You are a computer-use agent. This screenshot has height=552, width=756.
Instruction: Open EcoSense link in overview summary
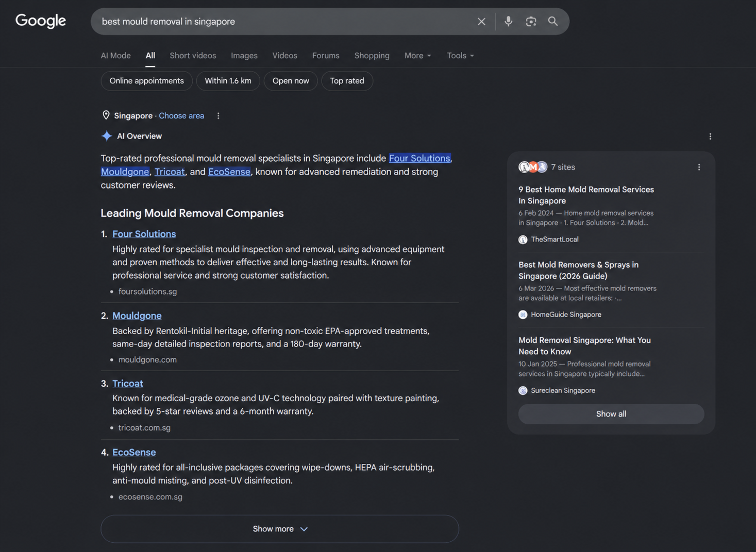click(229, 171)
